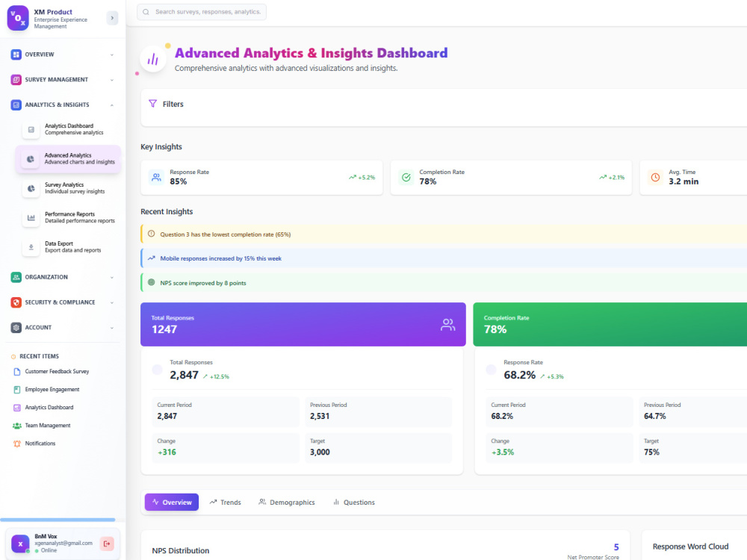Expand the Organization section chevron
This screenshot has height=560, width=747.
point(112,277)
